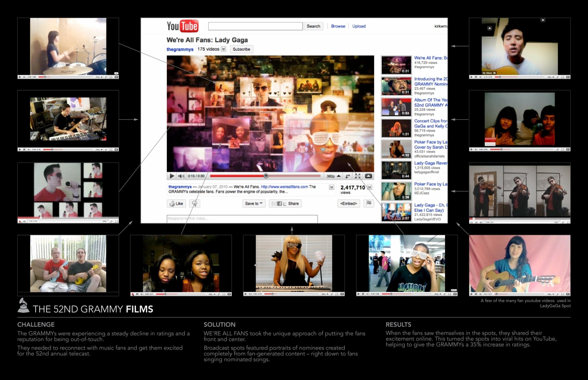Image resolution: width=588 pixels, height=380 pixels.
Task: Open the Save to dropdown
Action: (x=254, y=204)
